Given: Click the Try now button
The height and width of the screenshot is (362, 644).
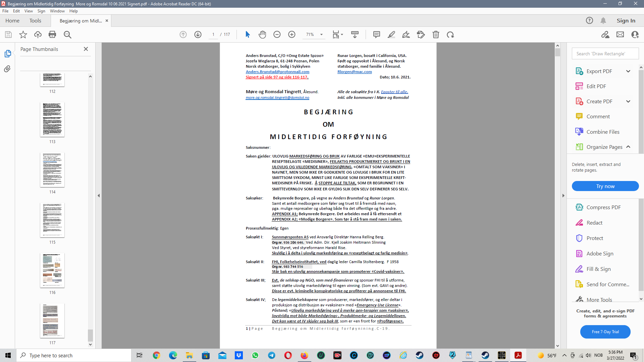Looking at the screenshot, I should (x=605, y=186).
